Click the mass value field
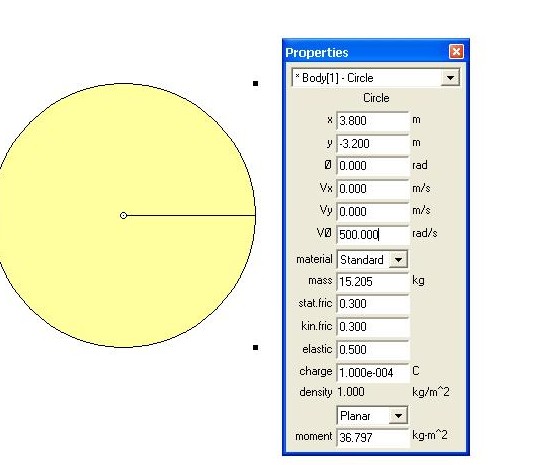 (373, 281)
